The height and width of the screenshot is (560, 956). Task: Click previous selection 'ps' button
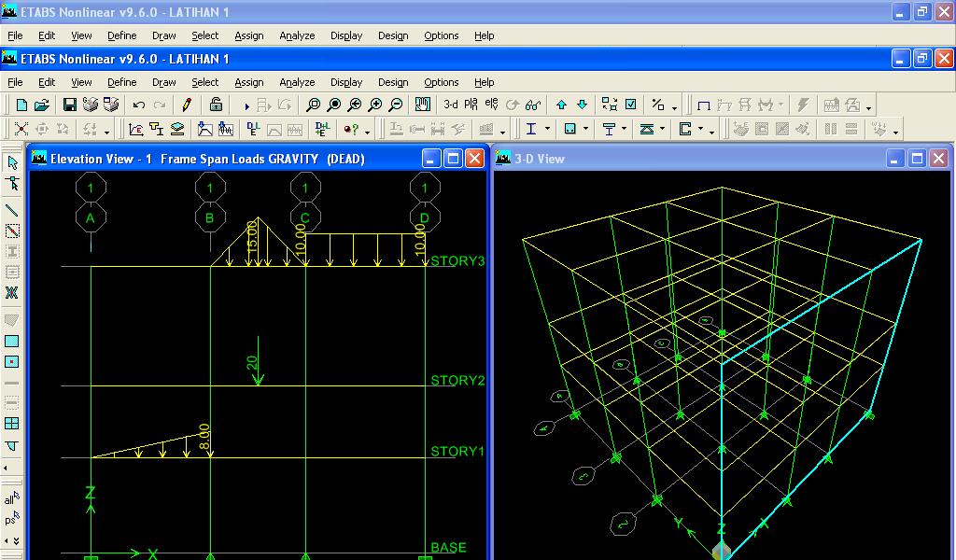click(x=11, y=519)
